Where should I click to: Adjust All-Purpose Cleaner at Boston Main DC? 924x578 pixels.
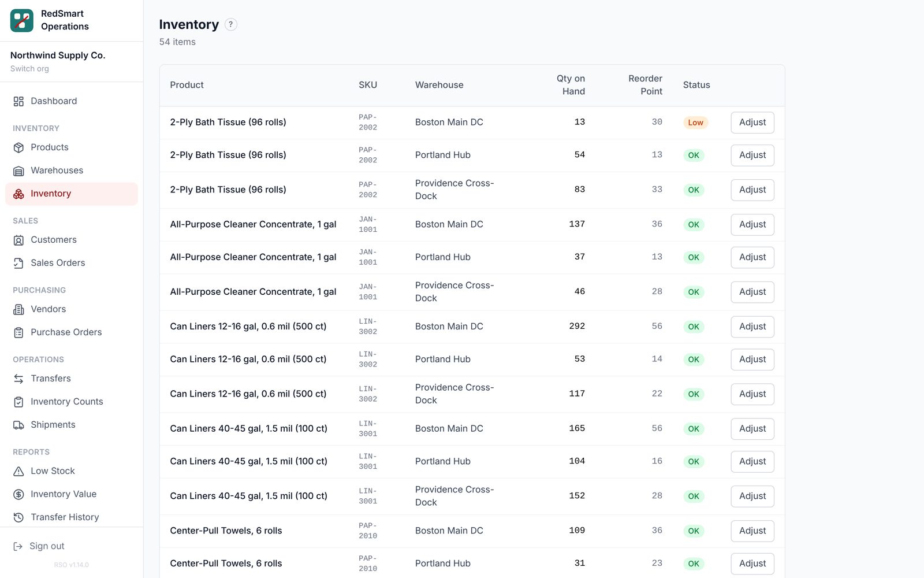click(x=752, y=224)
